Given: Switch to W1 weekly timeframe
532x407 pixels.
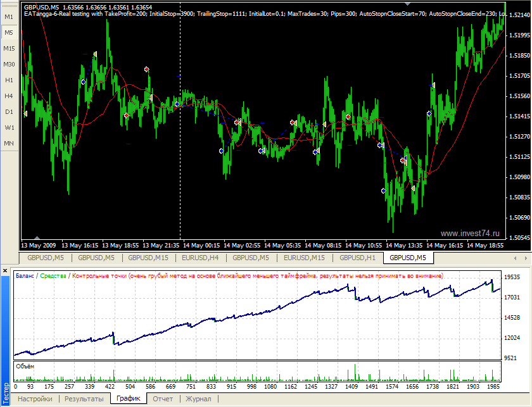Looking at the screenshot, I should pos(9,127).
